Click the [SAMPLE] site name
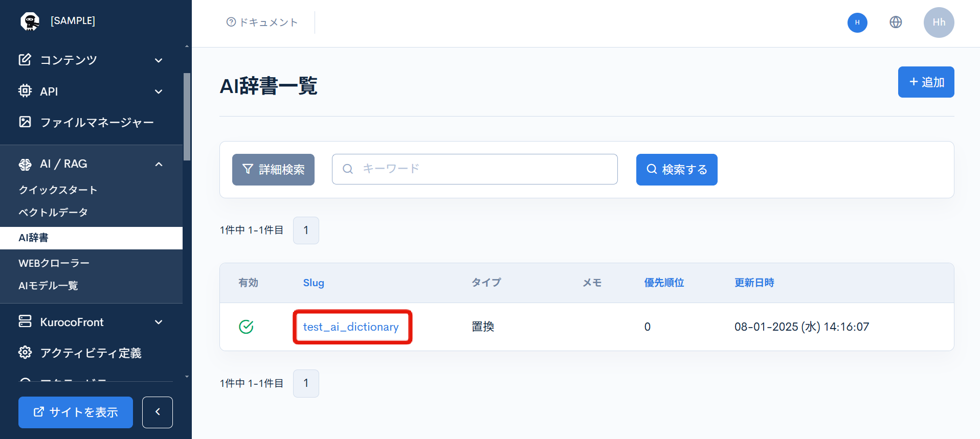Viewport: 980px width, 439px height. pos(73,21)
